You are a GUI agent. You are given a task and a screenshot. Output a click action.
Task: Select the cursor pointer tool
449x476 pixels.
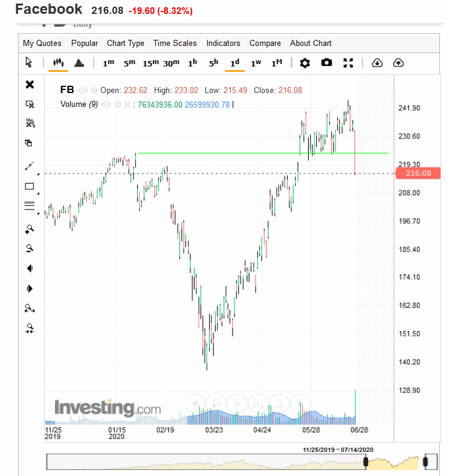(29, 62)
